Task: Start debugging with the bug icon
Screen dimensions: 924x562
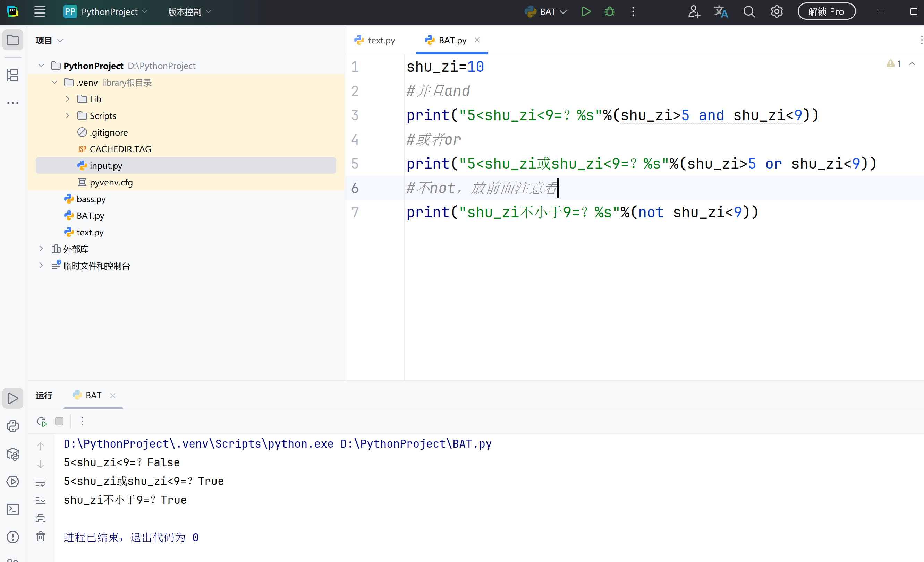Action: [609, 12]
